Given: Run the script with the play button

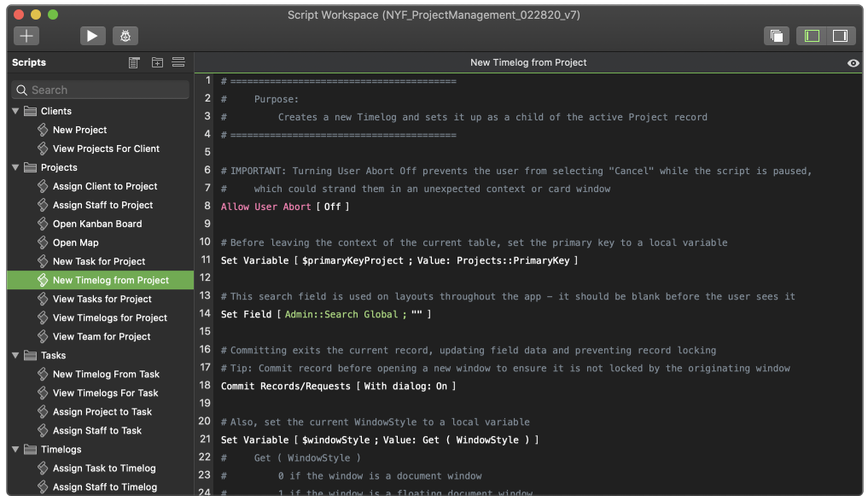Looking at the screenshot, I should tap(92, 35).
